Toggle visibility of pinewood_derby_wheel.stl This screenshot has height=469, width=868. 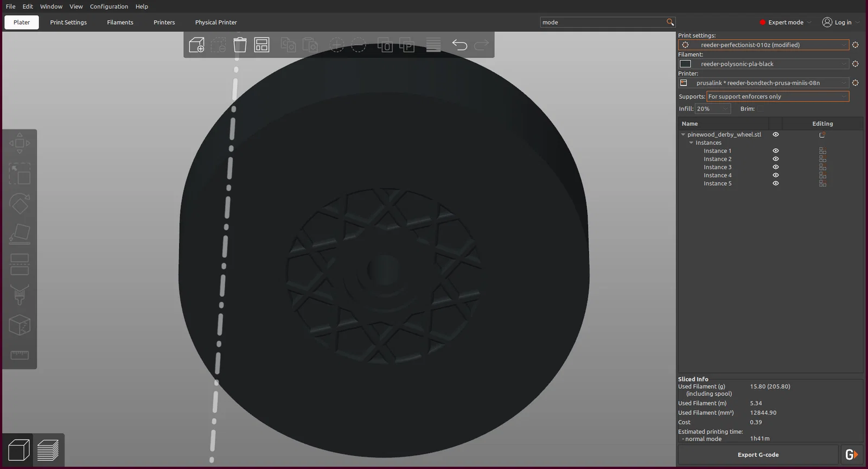coord(776,135)
